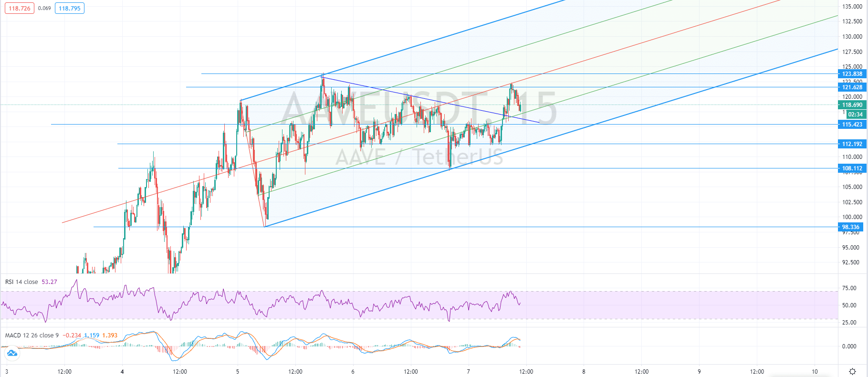Click 92.500 on the price scale
The height and width of the screenshot is (377, 868).
[852, 262]
